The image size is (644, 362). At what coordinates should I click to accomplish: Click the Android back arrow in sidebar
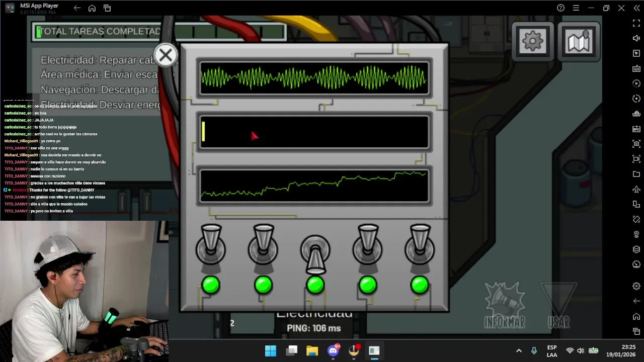(636, 301)
